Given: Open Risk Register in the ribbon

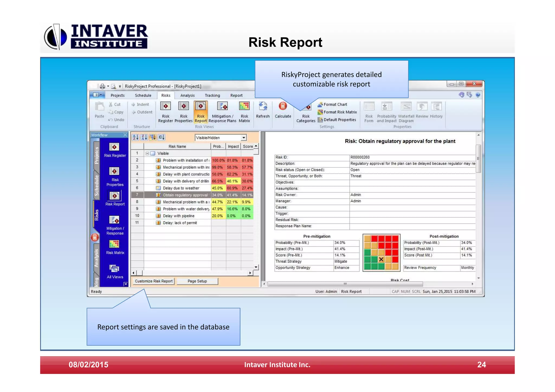Looking at the screenshot, I should (165, 112).
